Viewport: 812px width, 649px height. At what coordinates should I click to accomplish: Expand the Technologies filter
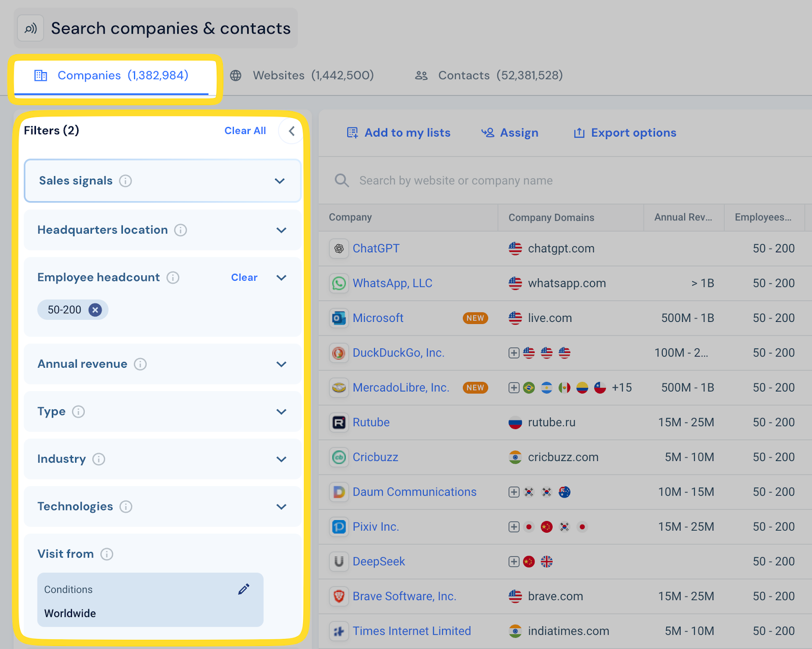[x=281, y=506]
